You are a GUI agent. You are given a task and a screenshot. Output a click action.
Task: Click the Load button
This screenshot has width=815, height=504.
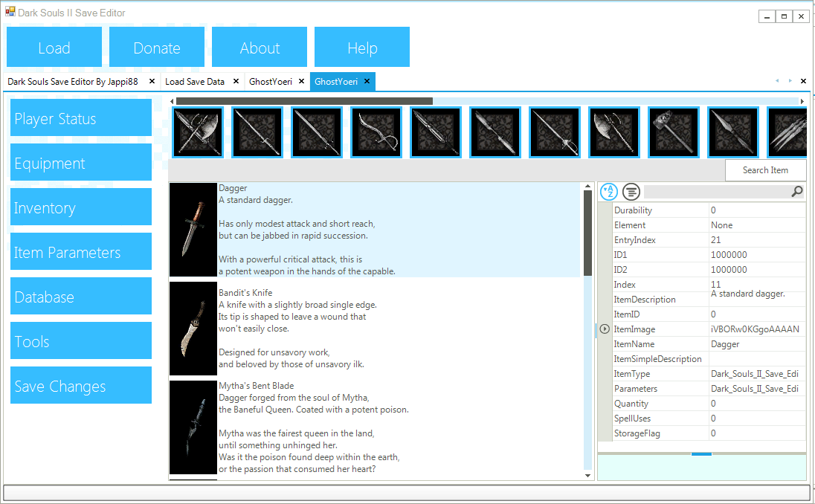coord(54,47)
